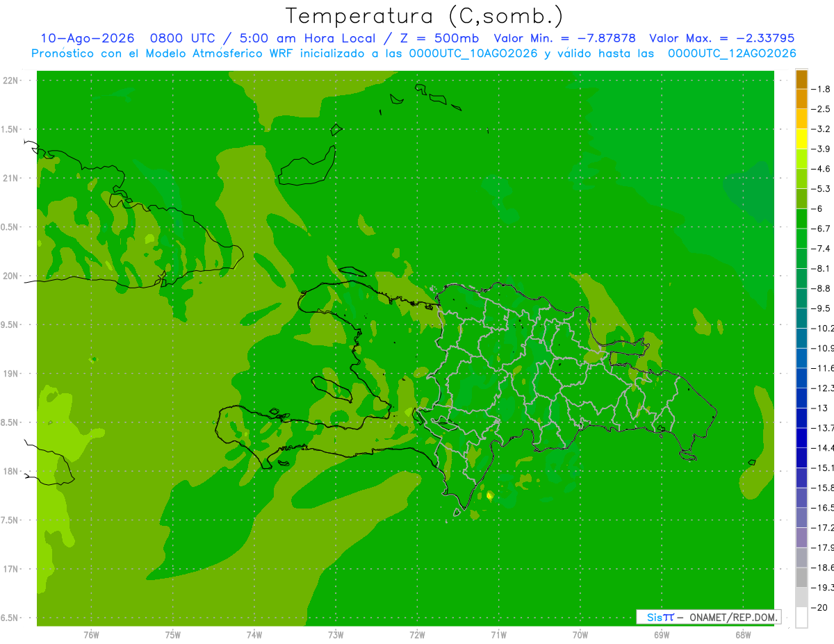This screenshot has height=644, width=834.
Task: Click the "-20" colorbar label
Action: click(x=820, y=608)
